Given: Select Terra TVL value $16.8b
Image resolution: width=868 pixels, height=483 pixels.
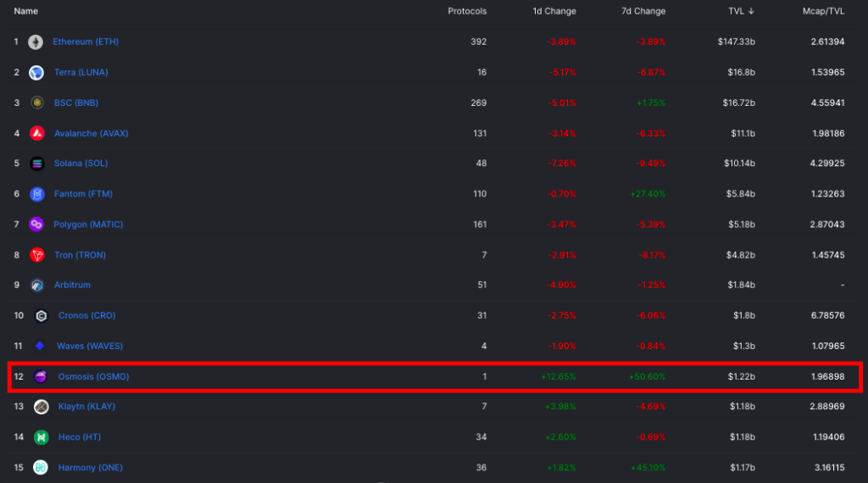Looking at the screenshot, I should pos(741,72).
